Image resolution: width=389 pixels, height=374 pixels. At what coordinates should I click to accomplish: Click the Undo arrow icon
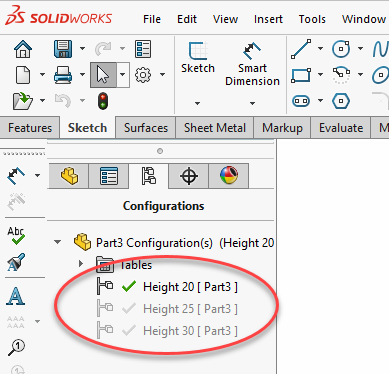[x=63, y=101]
